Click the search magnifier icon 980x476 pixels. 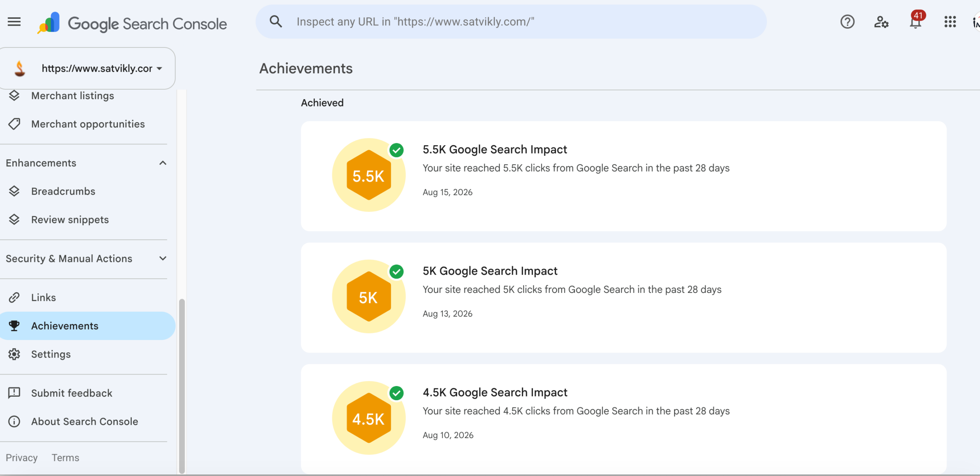tap(276, 21)
